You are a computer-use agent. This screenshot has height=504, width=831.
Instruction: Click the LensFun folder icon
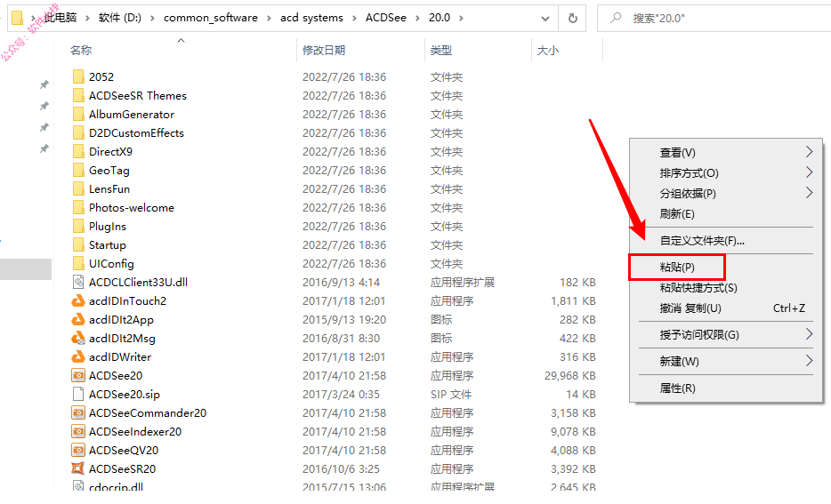click(x=78, y=189)
